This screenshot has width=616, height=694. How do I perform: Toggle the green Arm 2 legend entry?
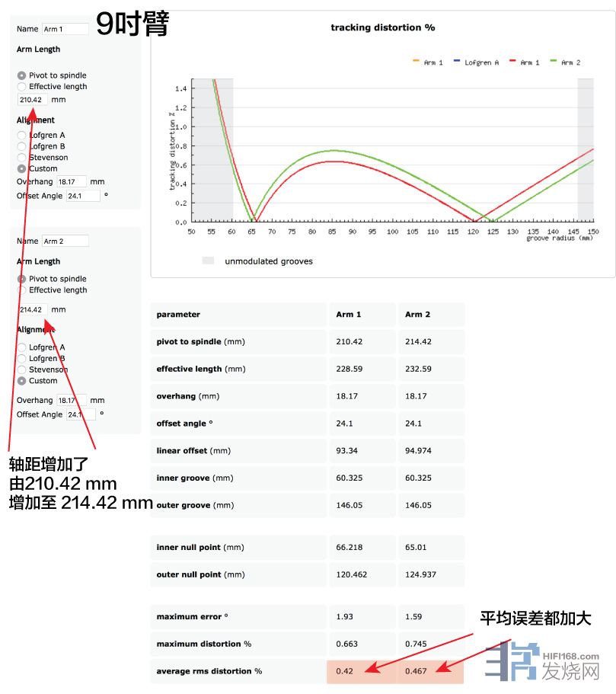coord(565,62)
